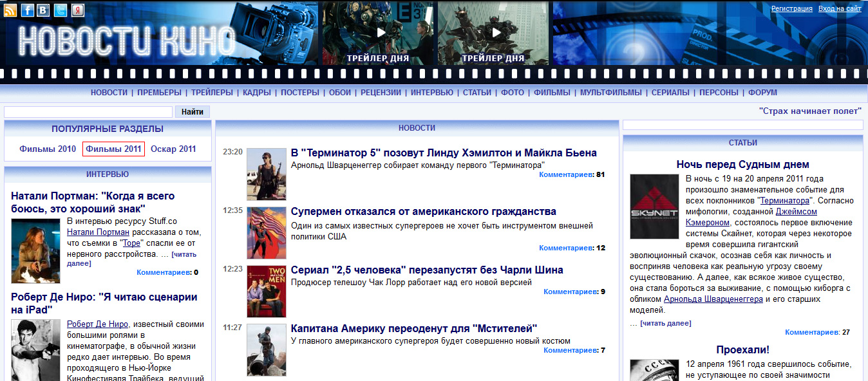Viewport: 868px width, 381px height.
Task: Open the Роберт Де Ниро name link
Action: pos(97,324)
